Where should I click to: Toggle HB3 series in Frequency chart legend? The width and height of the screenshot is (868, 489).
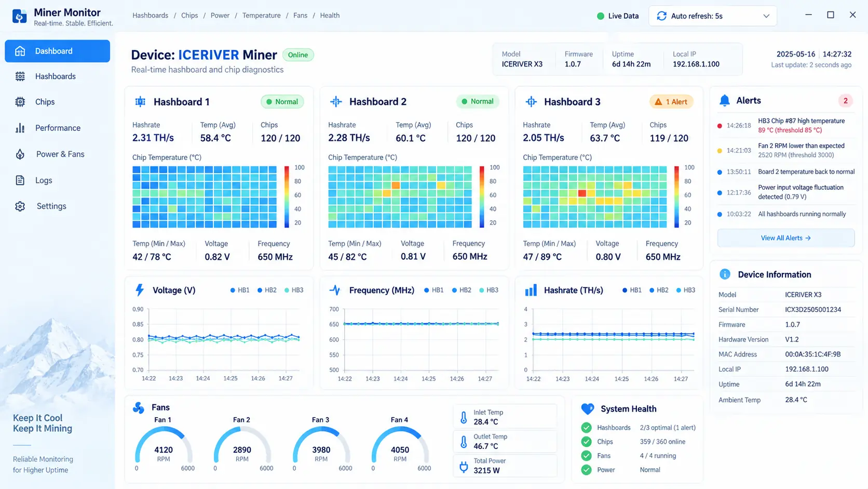(489, 290)
